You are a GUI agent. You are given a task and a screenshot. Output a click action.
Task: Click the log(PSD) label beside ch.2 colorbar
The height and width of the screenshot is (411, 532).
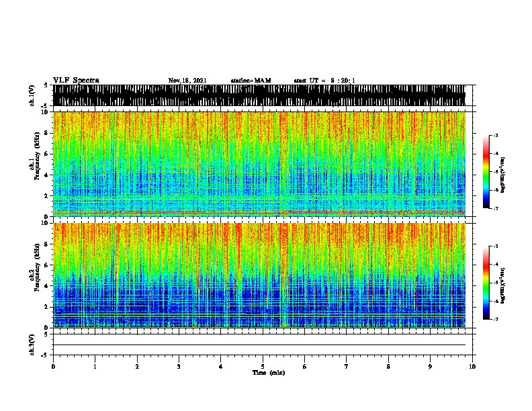(x=502, y=285)
